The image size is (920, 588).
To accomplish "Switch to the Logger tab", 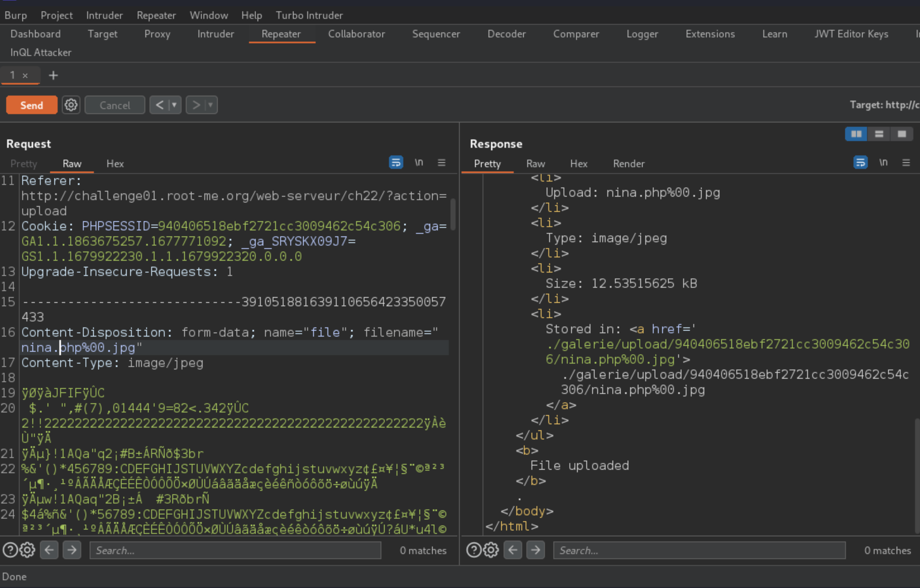I will (x=642, y=34).
